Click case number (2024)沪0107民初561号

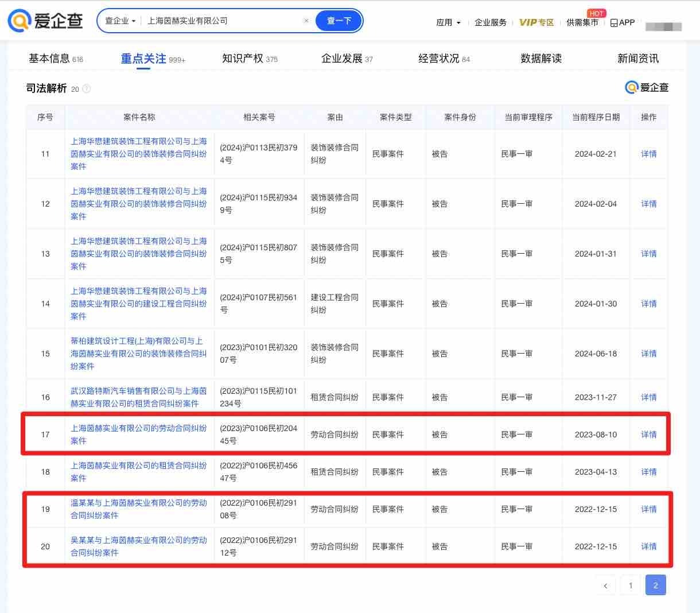259,304
